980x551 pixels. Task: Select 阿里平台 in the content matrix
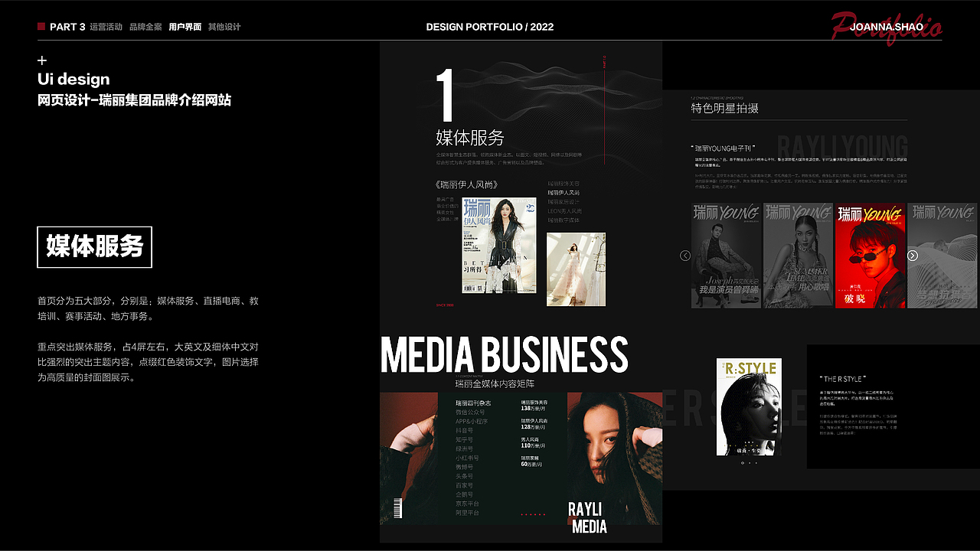click(468, 514)
